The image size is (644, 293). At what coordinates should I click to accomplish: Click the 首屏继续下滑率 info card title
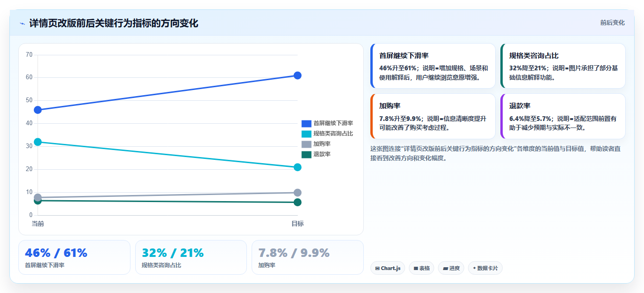(404, 56)
